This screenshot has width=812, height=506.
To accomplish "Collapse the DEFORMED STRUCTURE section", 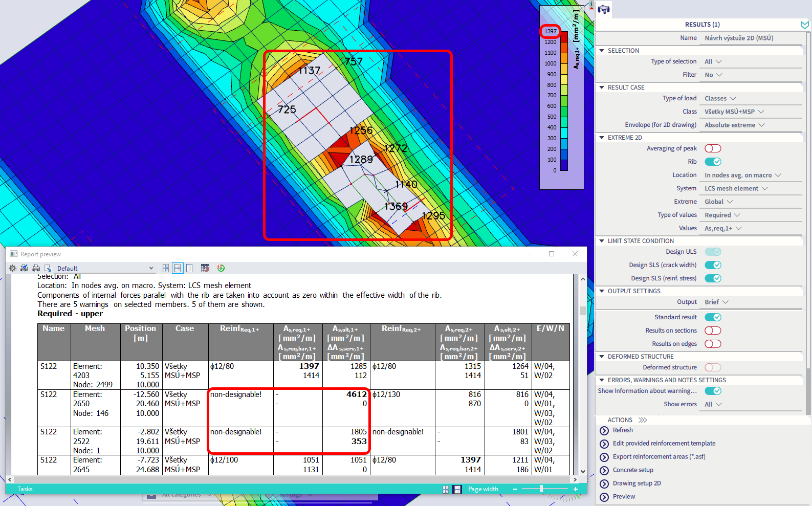I will pyautogui.click(x=602, y=357).
